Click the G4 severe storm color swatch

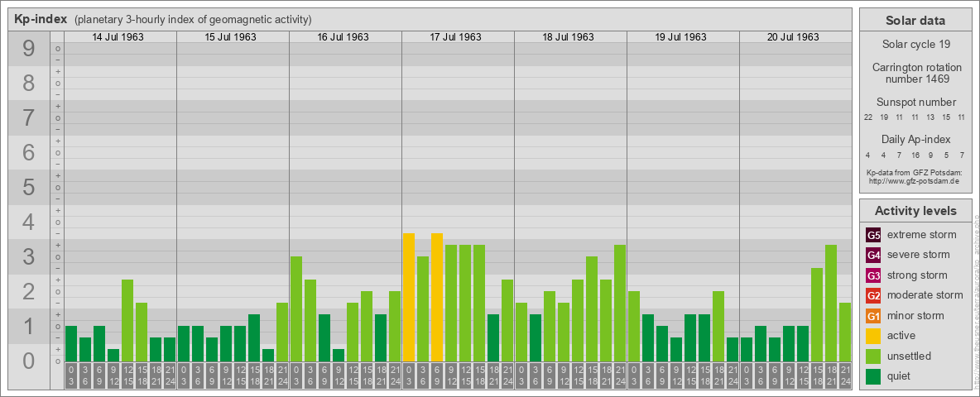(873, 255)
